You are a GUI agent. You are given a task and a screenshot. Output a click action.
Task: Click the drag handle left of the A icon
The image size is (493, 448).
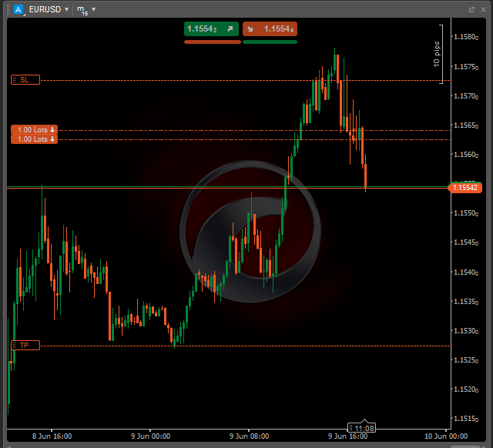click(x=8, y=10)
